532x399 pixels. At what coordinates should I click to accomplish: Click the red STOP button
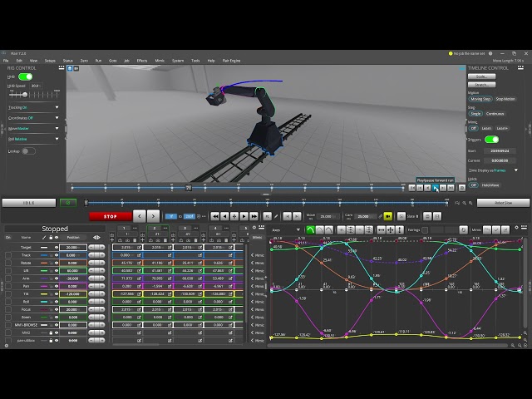click(x=111, y=216)
